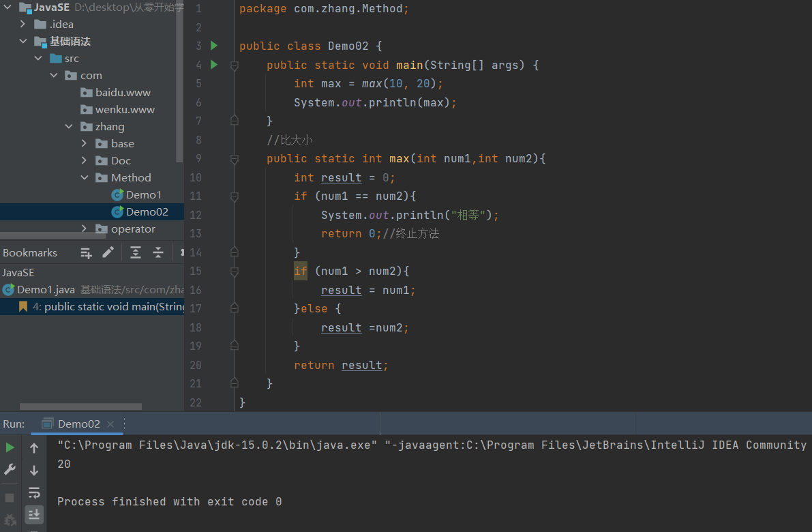
Task: Click the Demo1 class icon in tree
Action: coord(117,195)
